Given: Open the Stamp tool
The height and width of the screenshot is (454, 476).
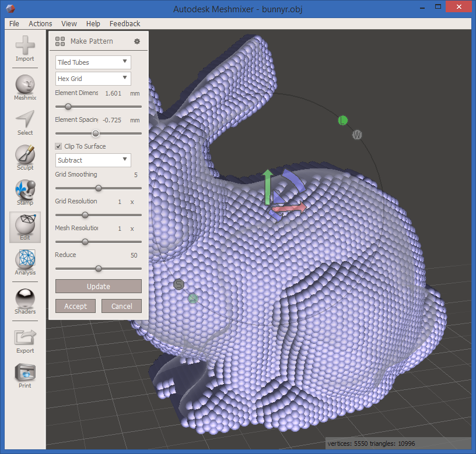Looking at the screenshot, I should [x=25, y=192].
